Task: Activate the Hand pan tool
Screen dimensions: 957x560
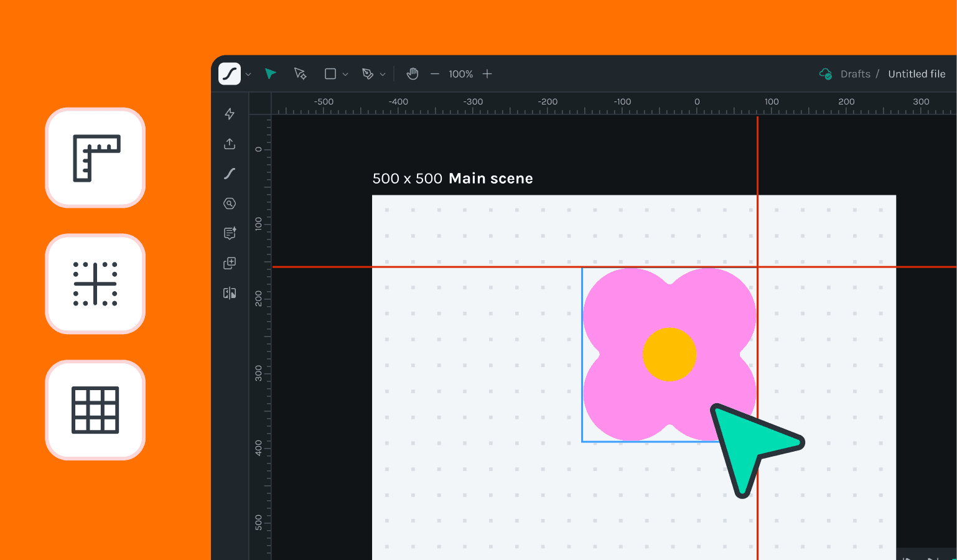Action: (x=412, y=73)
